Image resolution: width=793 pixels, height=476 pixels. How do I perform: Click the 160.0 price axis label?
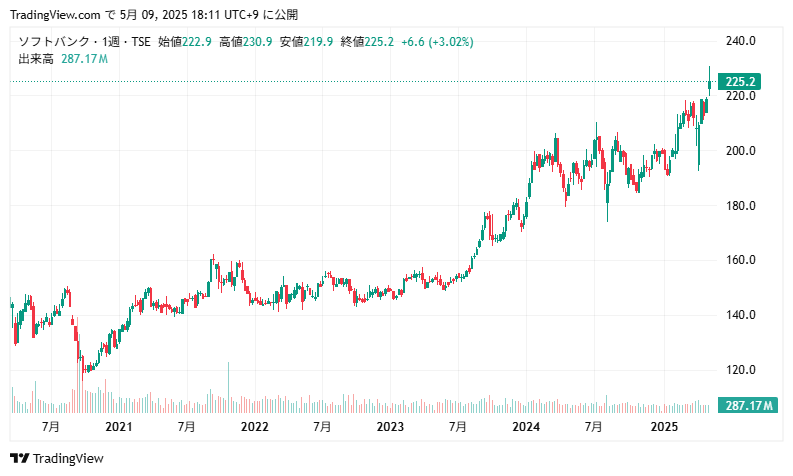[740, 260]
